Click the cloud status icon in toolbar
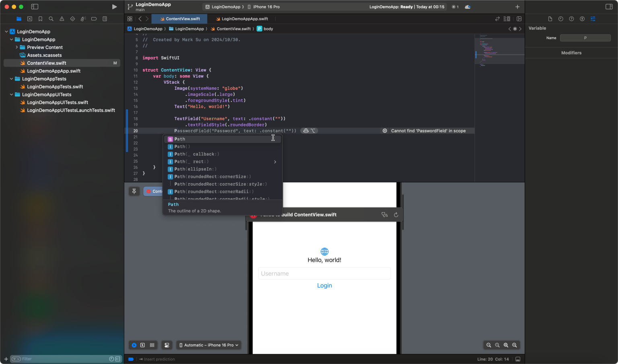The height and width of the screenshot is (364, 618). [x=468, y=7]
